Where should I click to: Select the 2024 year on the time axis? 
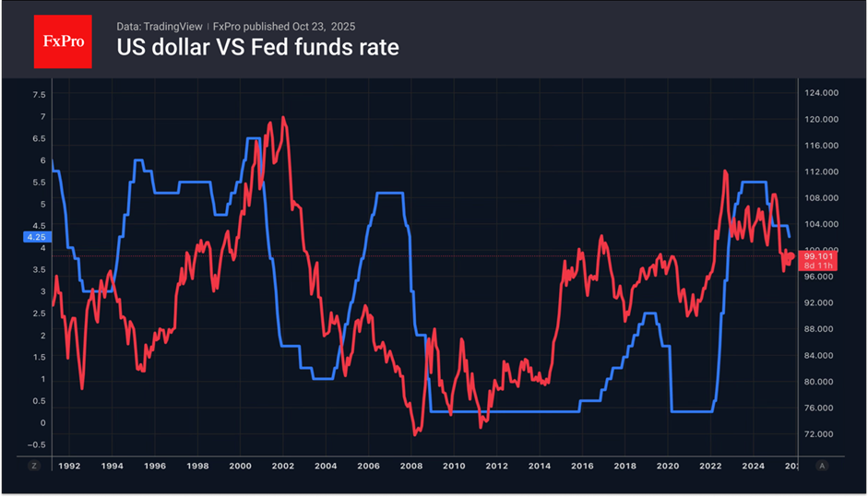point(753,466)
